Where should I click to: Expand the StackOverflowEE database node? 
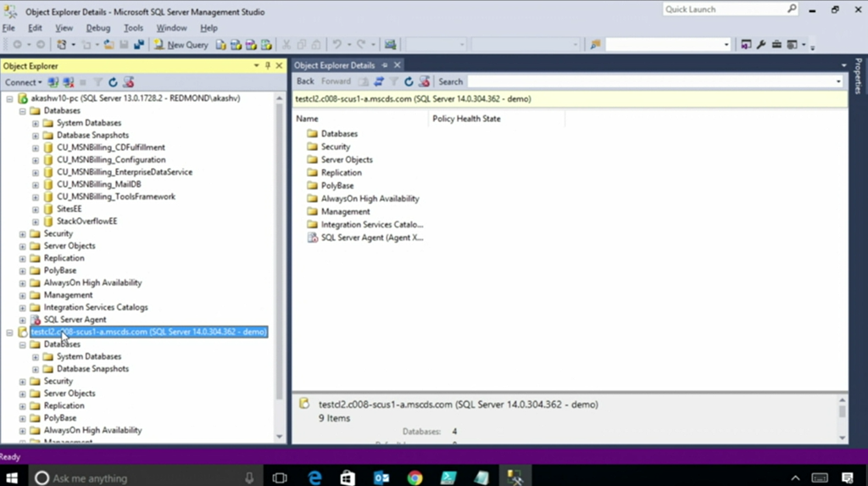click(36, 221)
